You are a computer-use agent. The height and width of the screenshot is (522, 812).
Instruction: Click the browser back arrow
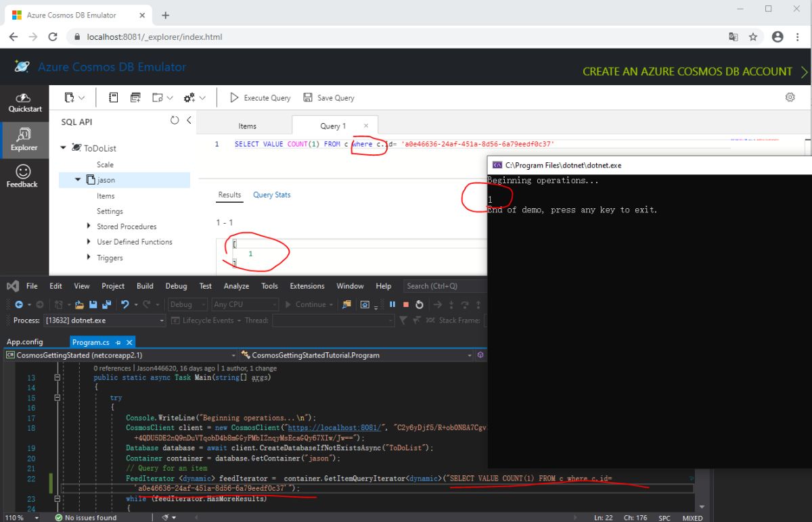14,37
